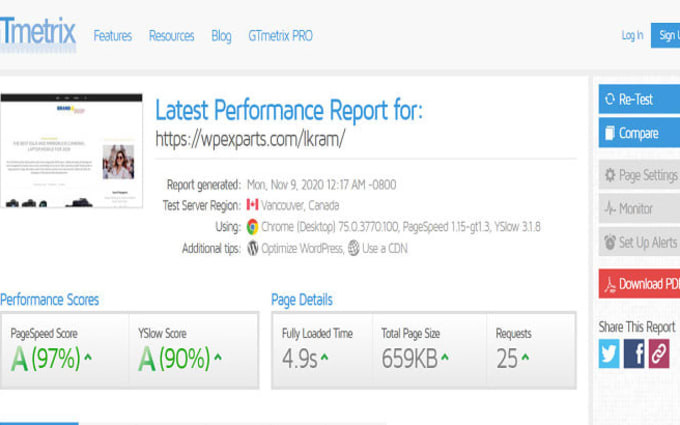Click the report generated date text
The width and height of the screenshot is (680, 425).
point(321,185)
